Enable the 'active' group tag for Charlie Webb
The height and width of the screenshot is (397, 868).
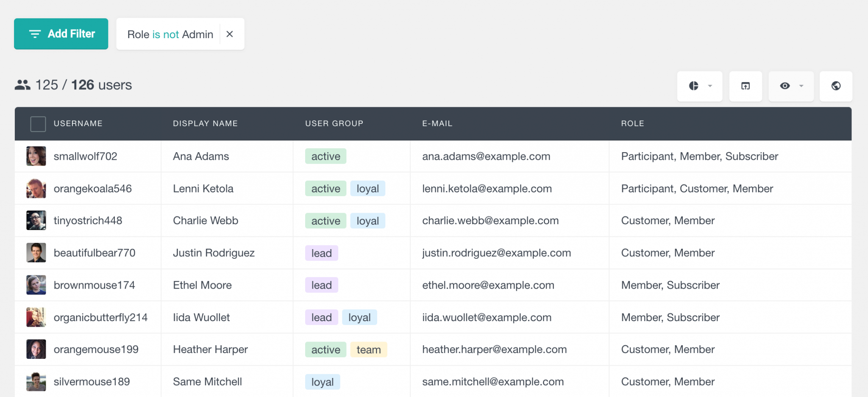[325, 220]
